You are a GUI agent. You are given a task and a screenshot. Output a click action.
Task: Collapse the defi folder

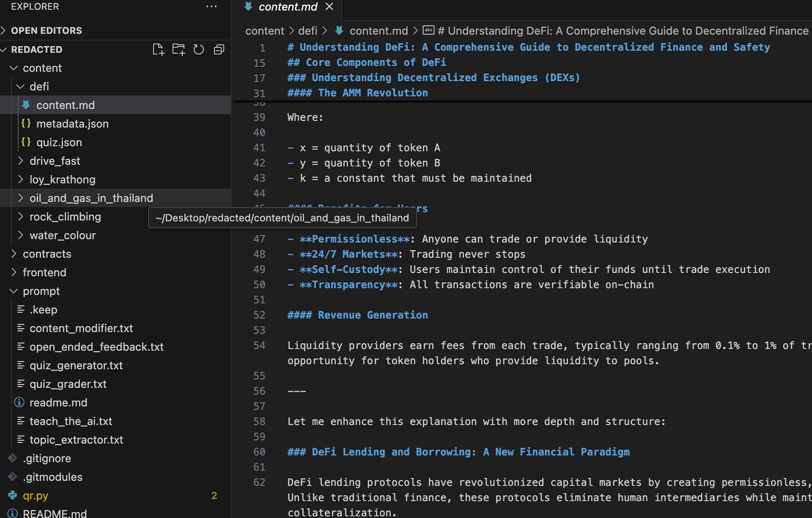point(20,86)
